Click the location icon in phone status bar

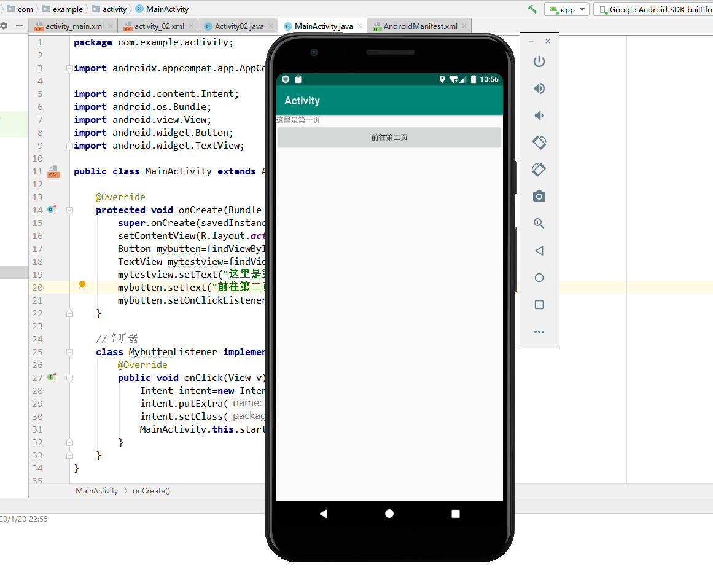point(442,79)
